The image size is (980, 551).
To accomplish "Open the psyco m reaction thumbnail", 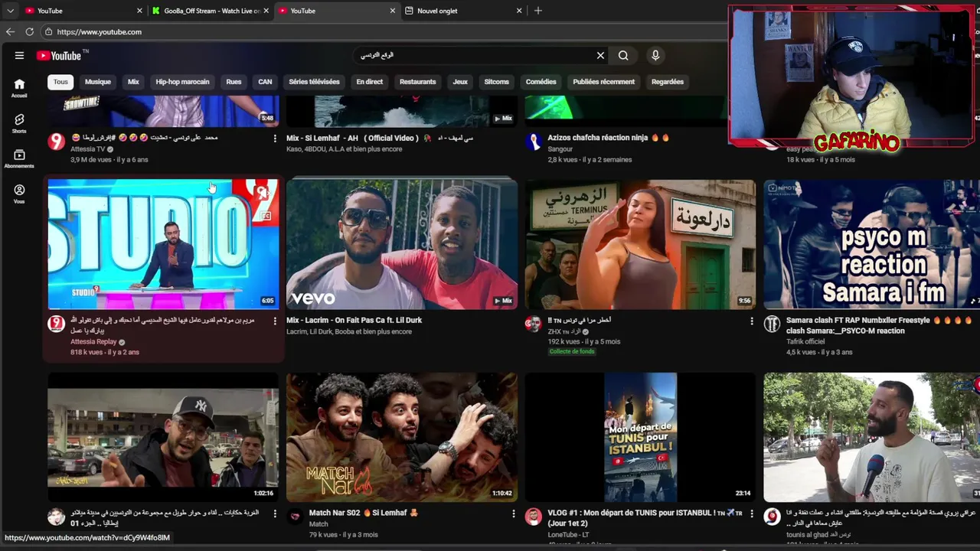I will point(871,244).
